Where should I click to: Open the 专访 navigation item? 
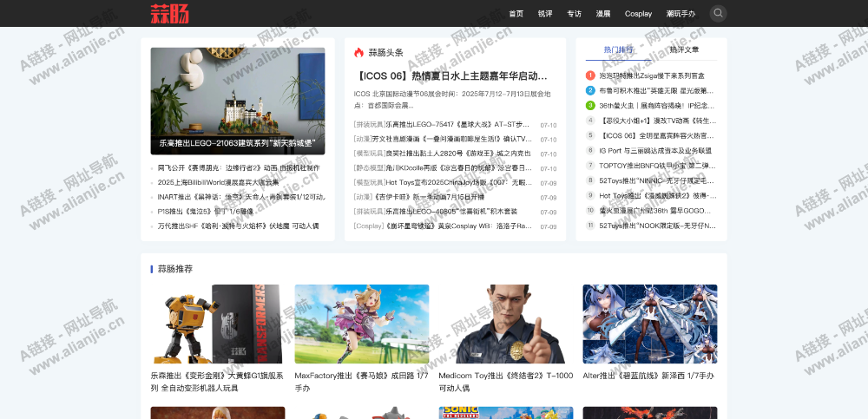click(x=574, y=14)
